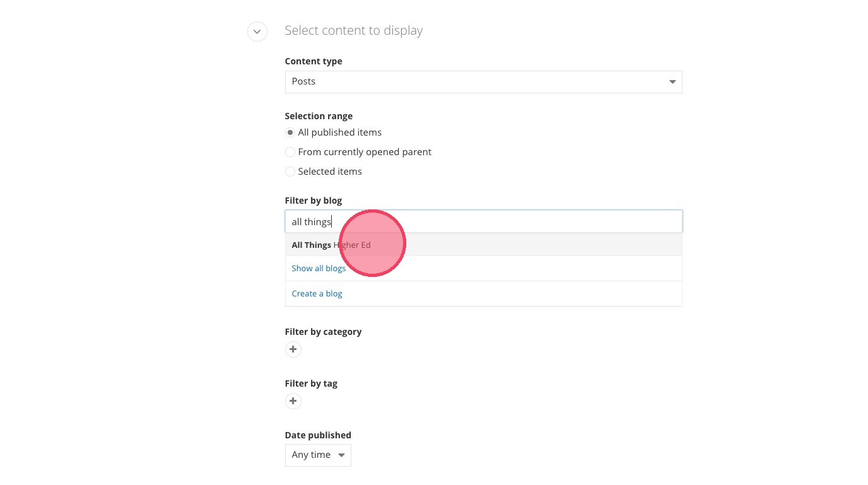Click the Filter by tag label

click(311, 383)
